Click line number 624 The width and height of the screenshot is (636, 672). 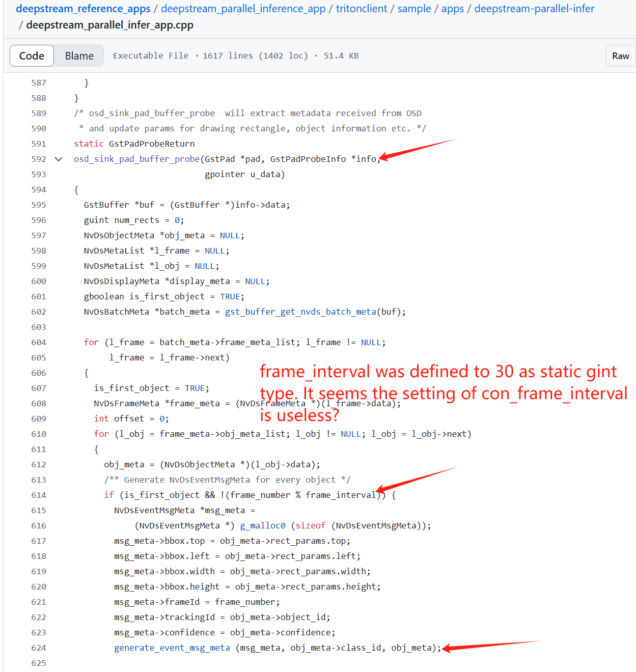click(39, 648)
